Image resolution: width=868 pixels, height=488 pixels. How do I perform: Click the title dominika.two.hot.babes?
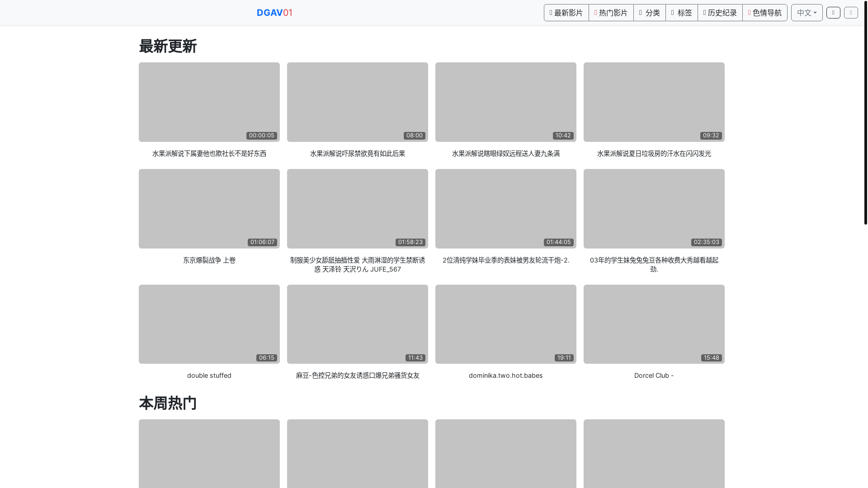(x=506, y=375)
